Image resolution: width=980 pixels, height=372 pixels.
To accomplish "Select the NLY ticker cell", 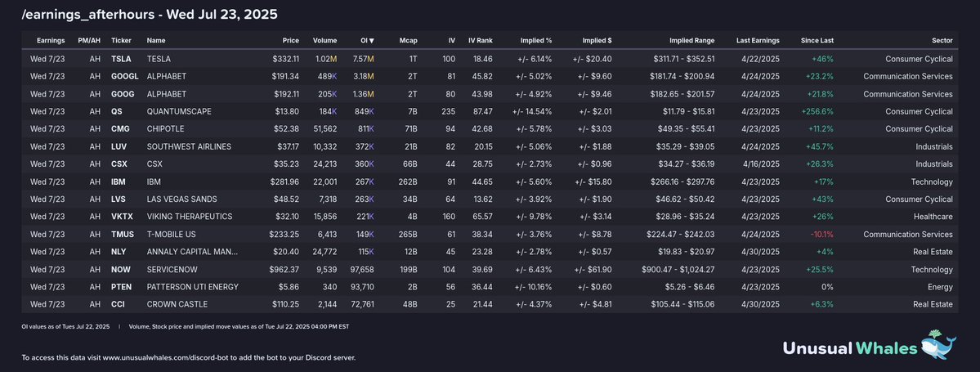I will point(119,251).
